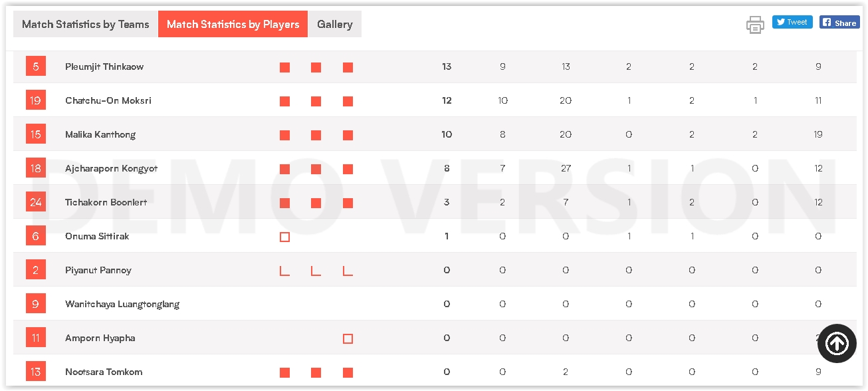868x391 pixels.
Task: Open the Gallery tab
Action: pos(334,25)
